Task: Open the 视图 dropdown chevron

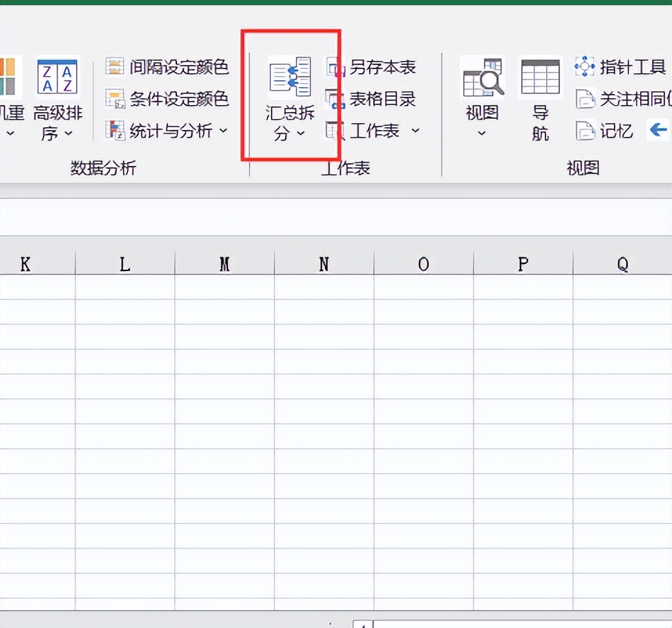Action: tap(482, 131)
